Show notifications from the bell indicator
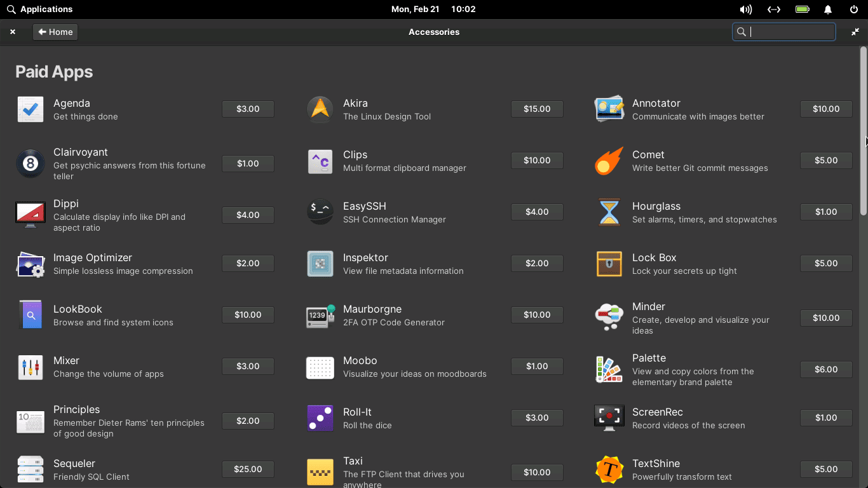The image size is (868, 488). coord(828,9)
